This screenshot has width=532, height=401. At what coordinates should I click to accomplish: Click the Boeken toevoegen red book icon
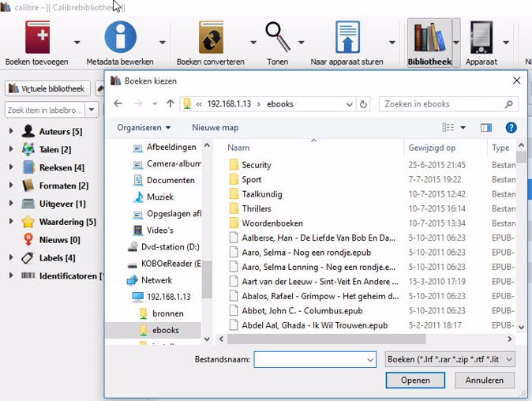click(x=38, y=37)
